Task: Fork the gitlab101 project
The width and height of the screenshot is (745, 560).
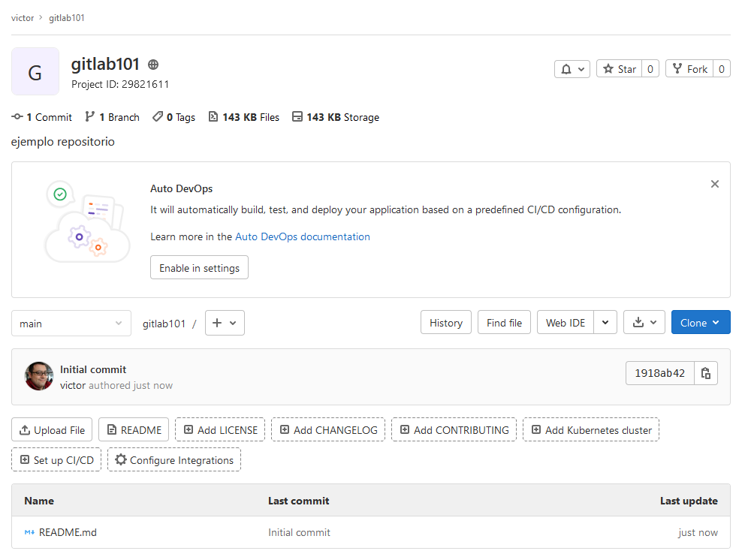Action: click(x=690, y=69)
